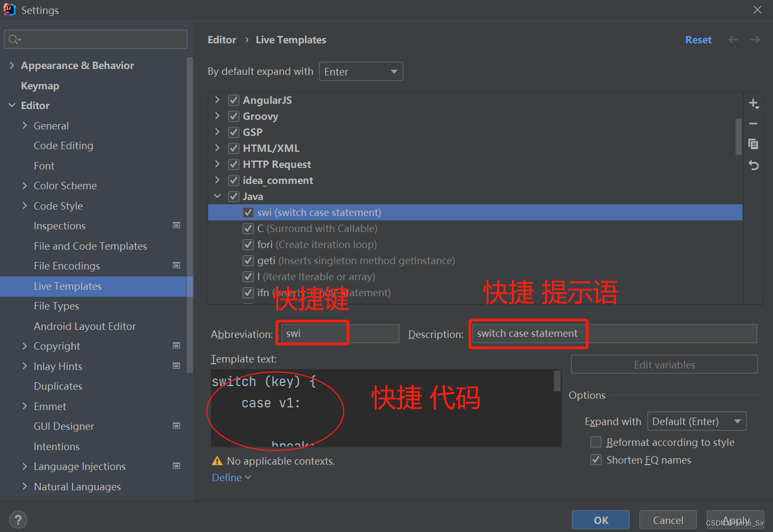Click the Edit variables button
This screenshot has height=532, width=773.
point(664,365)
